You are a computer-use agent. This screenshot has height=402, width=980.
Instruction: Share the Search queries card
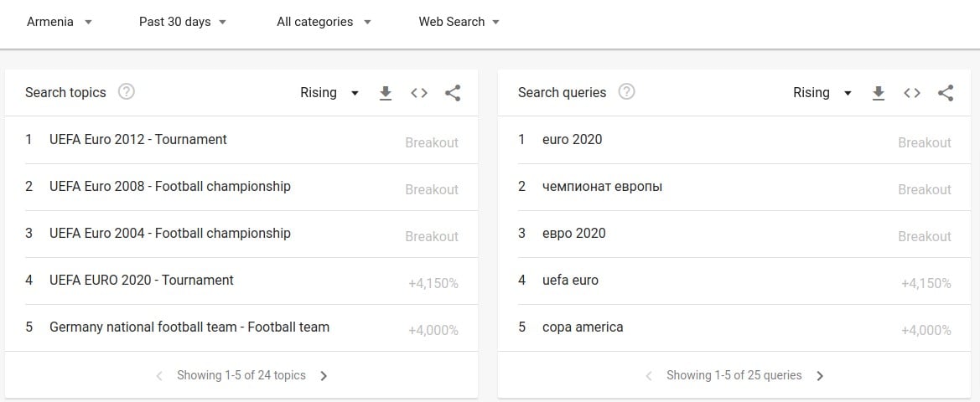tap(946, 93)
